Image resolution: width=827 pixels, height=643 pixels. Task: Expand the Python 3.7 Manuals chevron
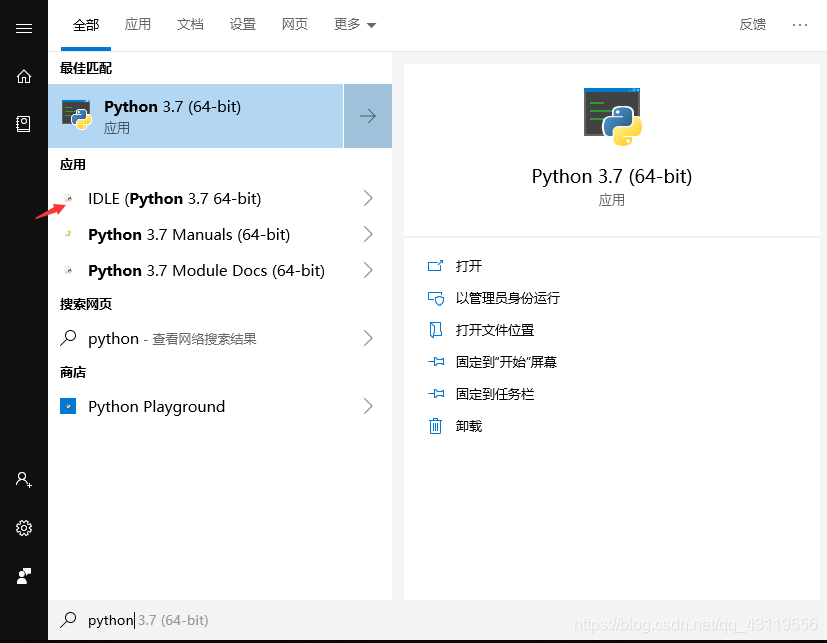368,234
